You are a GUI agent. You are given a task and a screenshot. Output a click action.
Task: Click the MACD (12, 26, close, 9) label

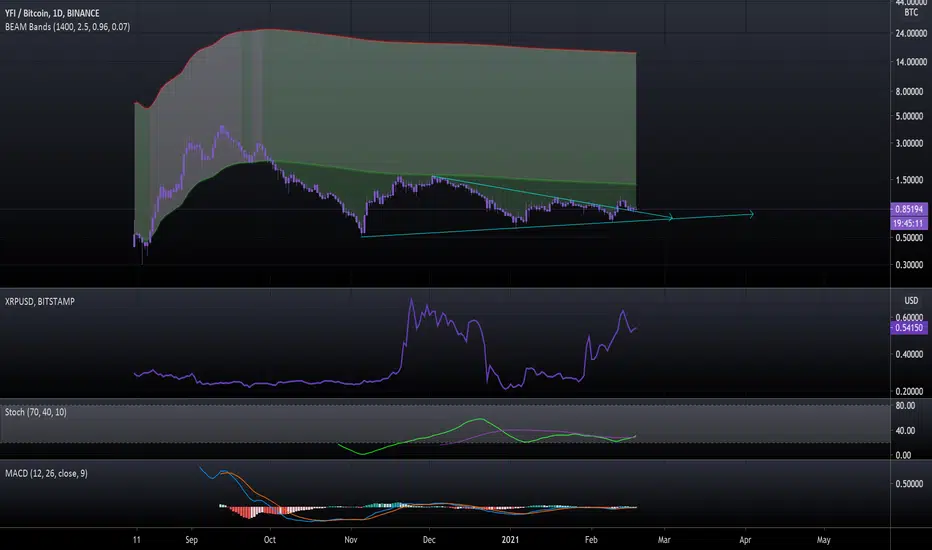pos(46,473)
